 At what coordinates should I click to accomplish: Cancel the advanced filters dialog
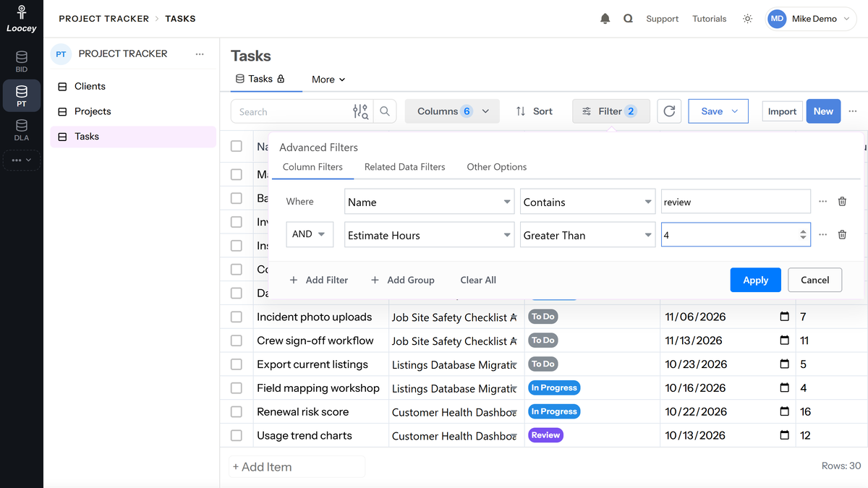tap(814, 280)
